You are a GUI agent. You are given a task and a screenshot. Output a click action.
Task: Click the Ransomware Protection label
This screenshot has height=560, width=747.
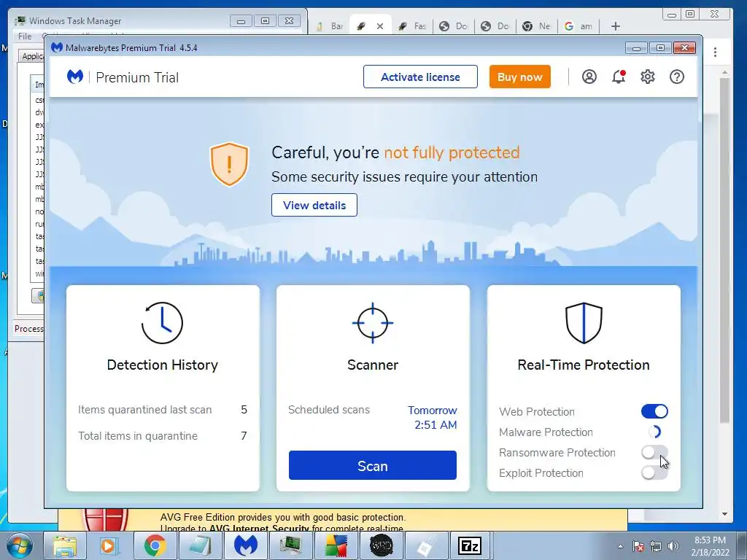point(557,453)
